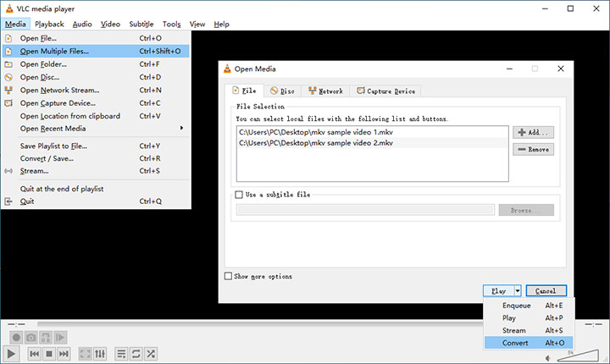Choose Open File from Media menu

[96, 38]
